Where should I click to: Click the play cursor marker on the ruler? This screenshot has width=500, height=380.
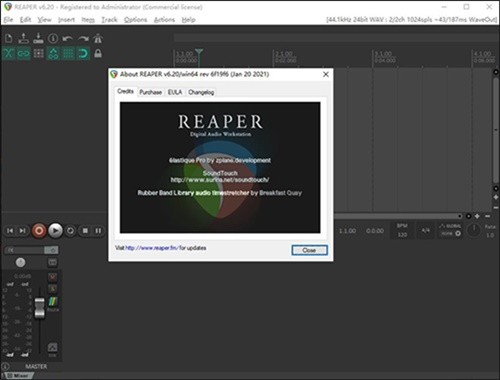click(199, 53)
